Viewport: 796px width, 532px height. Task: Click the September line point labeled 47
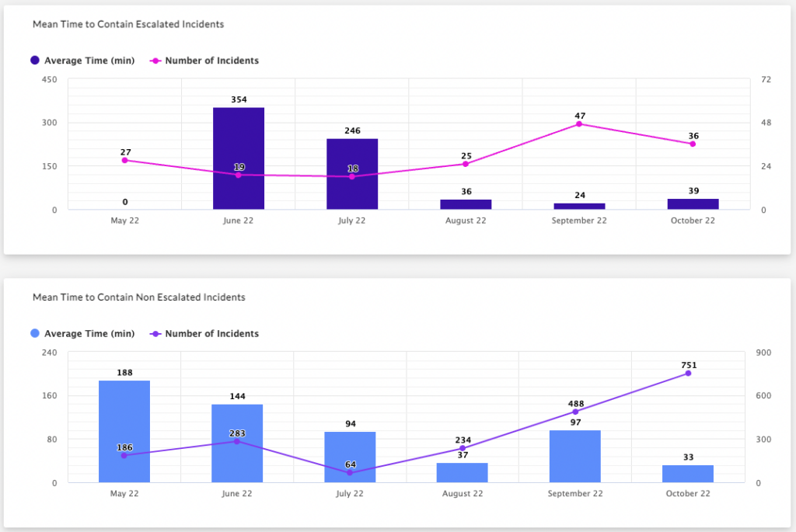(x=579, y=124)
